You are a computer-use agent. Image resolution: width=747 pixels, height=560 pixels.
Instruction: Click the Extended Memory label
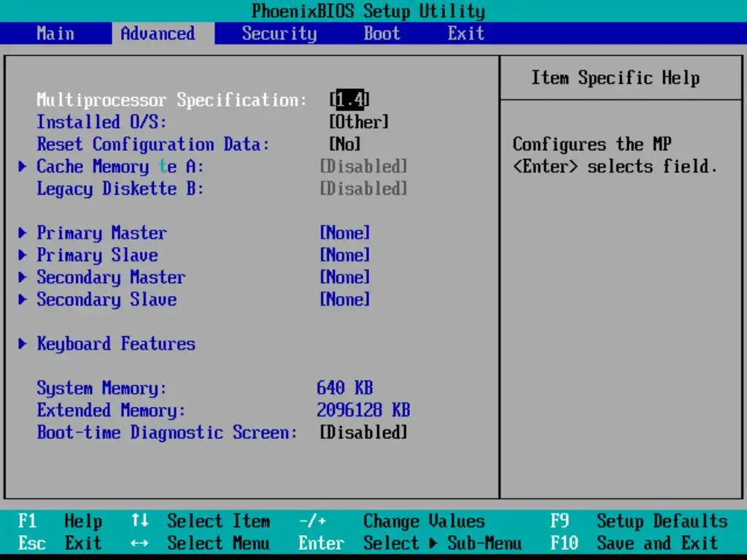coord(111,411)
